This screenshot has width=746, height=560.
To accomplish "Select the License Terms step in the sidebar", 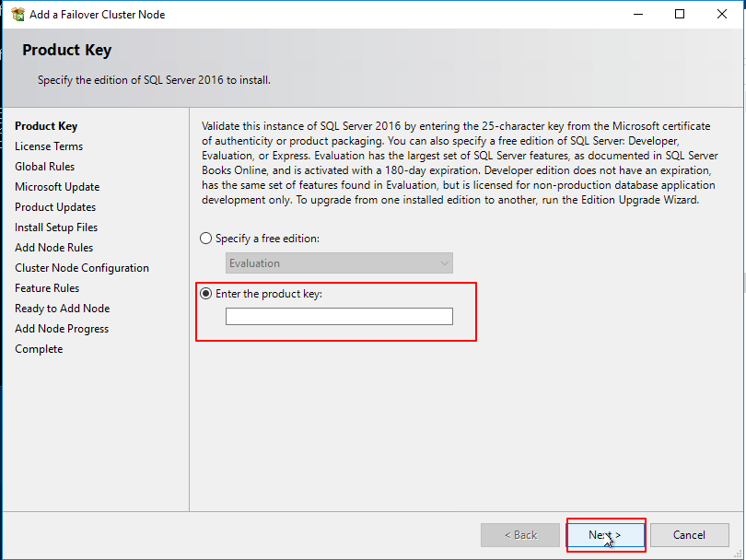I will click(49, 146).
